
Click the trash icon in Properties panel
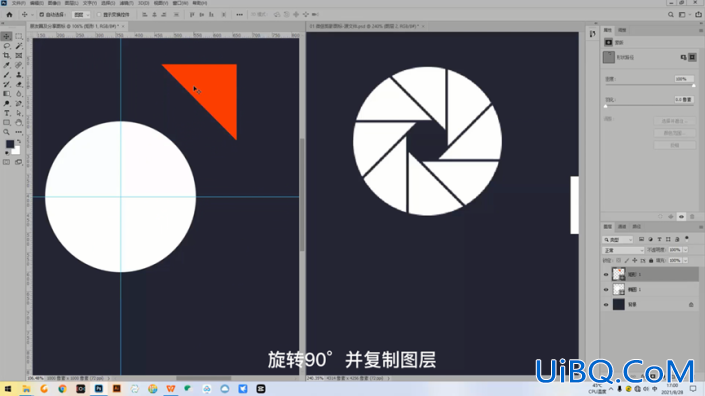click(x=692, y=217)
